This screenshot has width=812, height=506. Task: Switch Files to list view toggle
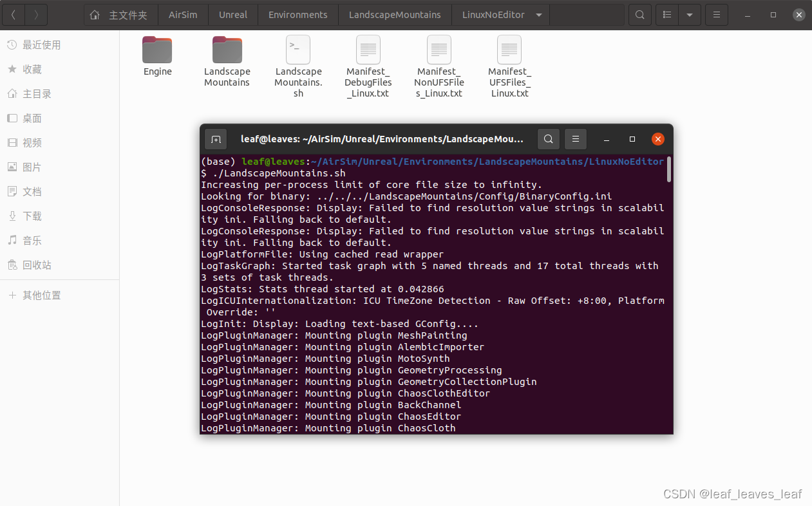point(667,15)
